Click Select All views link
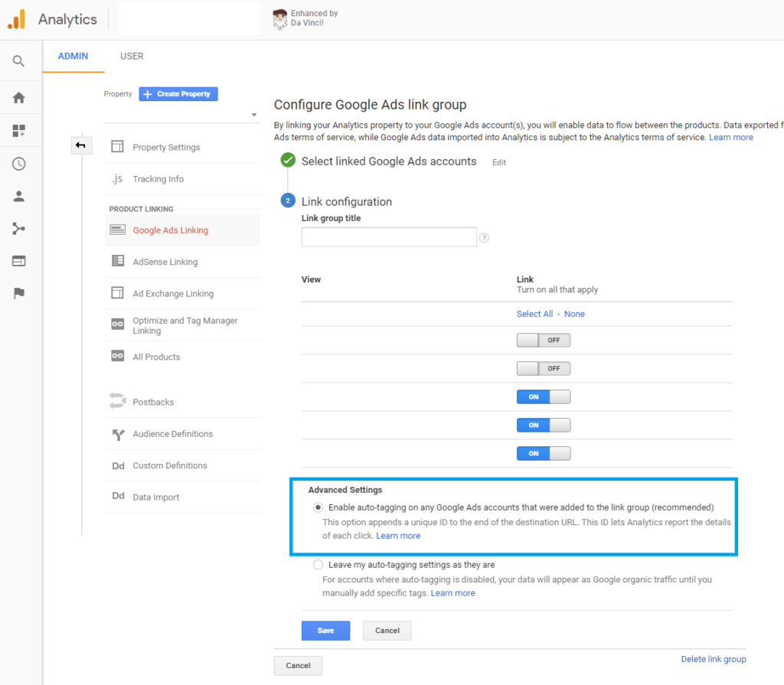The height and width of the screenshot is (685, 784). pos(534,314)
